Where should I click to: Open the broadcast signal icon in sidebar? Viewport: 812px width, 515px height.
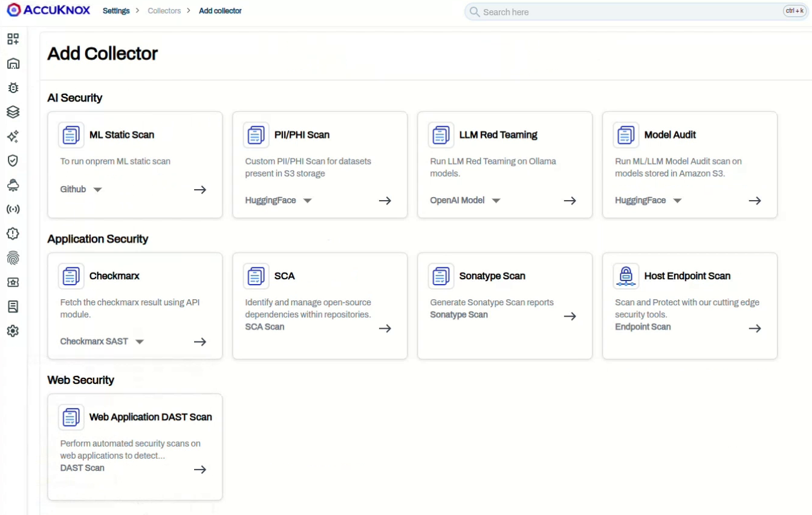13,209
